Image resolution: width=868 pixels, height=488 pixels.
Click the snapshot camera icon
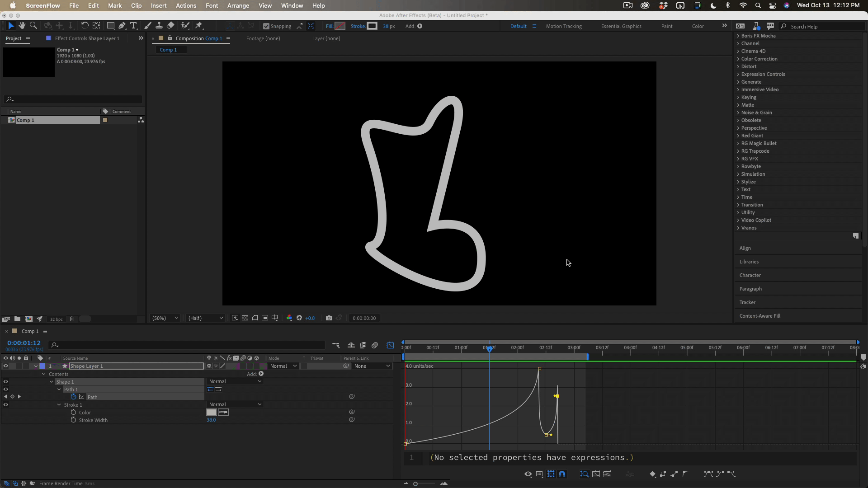pos(329,318)
